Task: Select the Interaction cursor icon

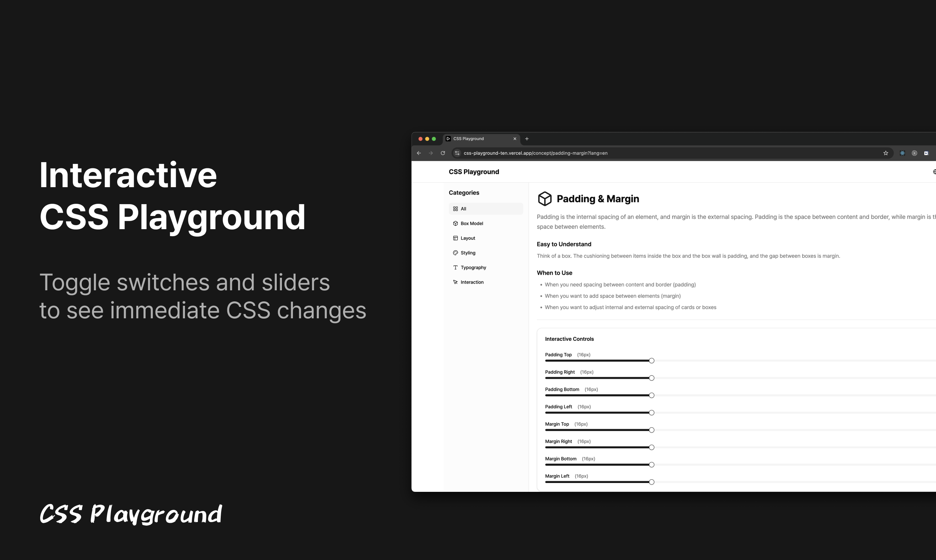Action: (455, 282)
